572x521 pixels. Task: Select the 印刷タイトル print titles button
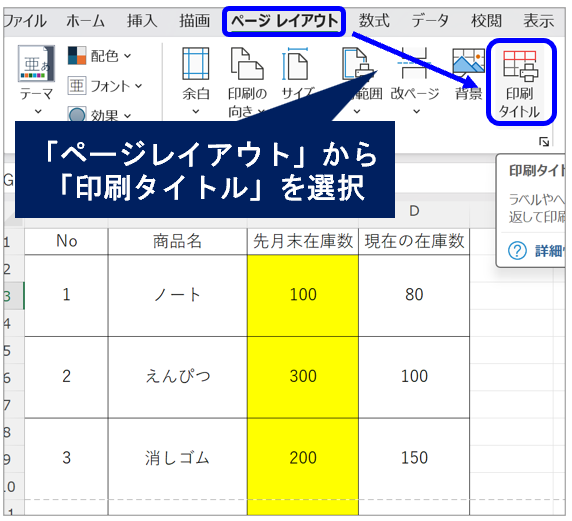pos(521,83)
